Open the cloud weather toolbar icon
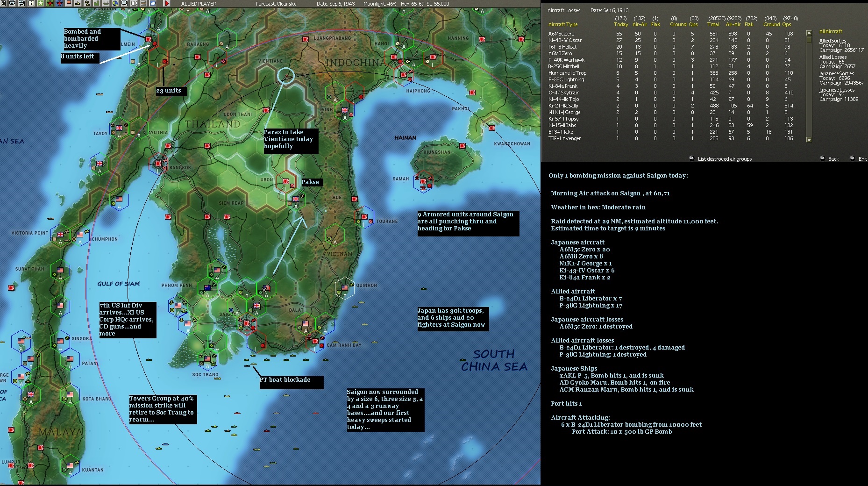Image resolution: width=868 pixels, height=486 pixels. point(153,3)
